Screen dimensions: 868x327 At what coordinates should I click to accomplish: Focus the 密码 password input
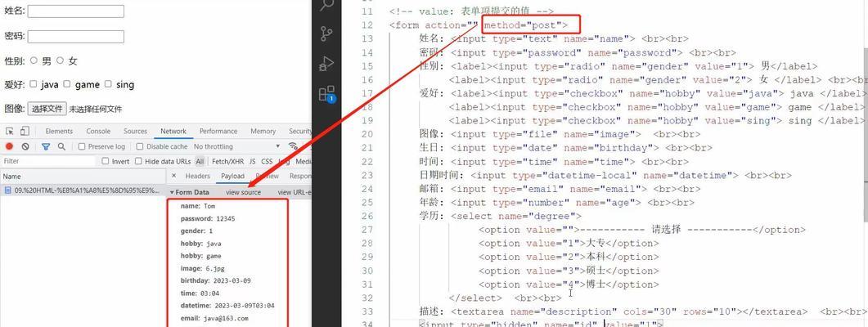pos(76,37)
